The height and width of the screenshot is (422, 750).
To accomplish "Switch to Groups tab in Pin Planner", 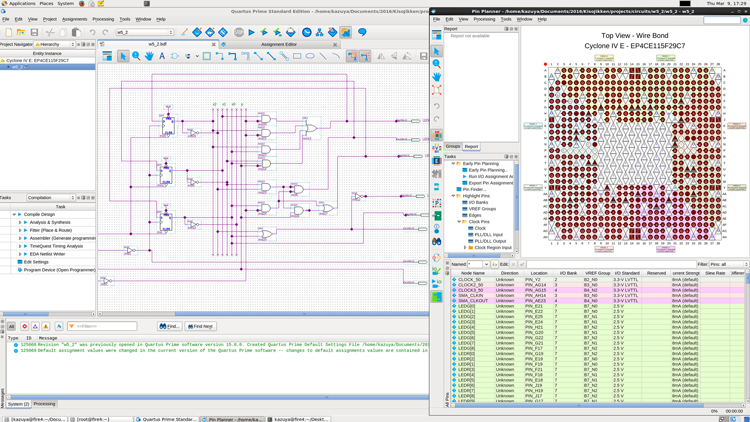I will 452,146.
